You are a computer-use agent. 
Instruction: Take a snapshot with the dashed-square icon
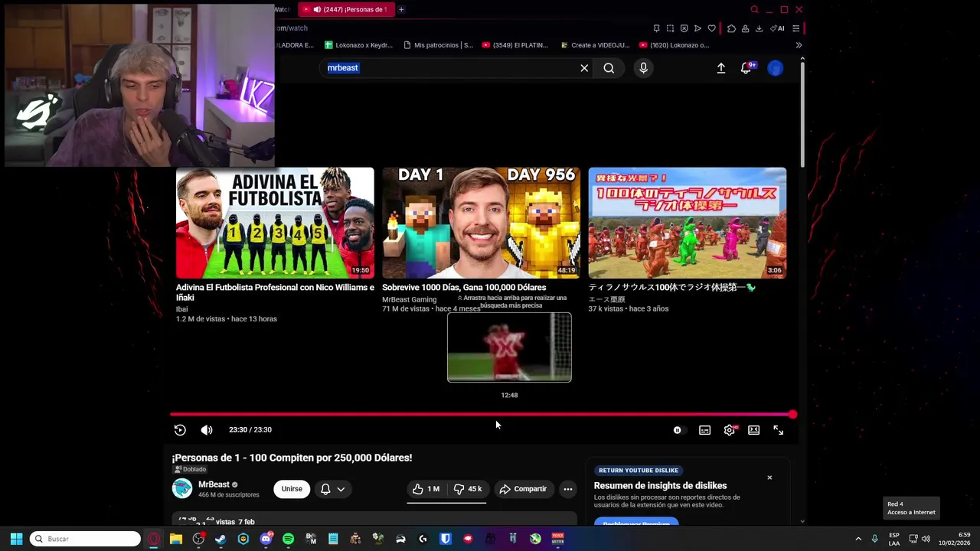(670, 28)
